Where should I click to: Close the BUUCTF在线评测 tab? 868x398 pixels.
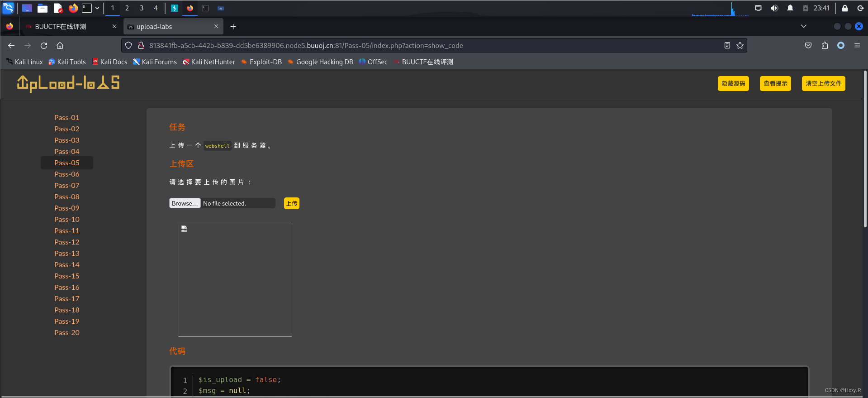point(114,26)
